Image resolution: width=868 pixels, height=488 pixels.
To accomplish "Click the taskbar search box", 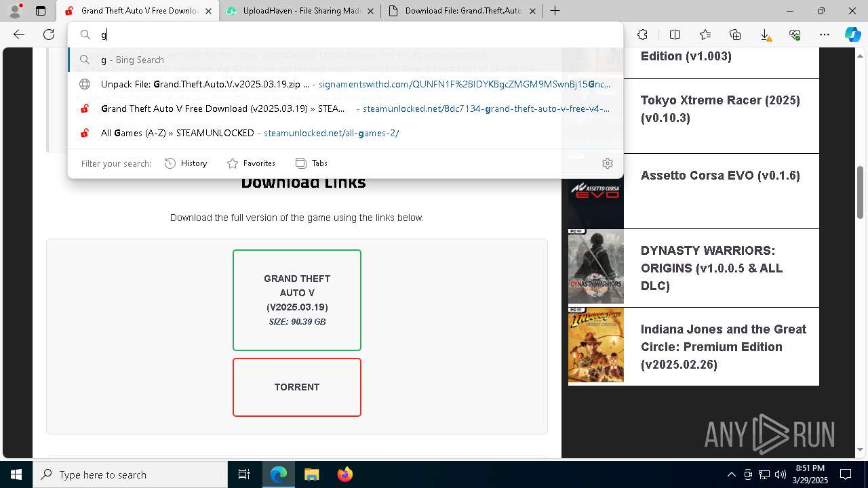I will (x=130, y=474).
